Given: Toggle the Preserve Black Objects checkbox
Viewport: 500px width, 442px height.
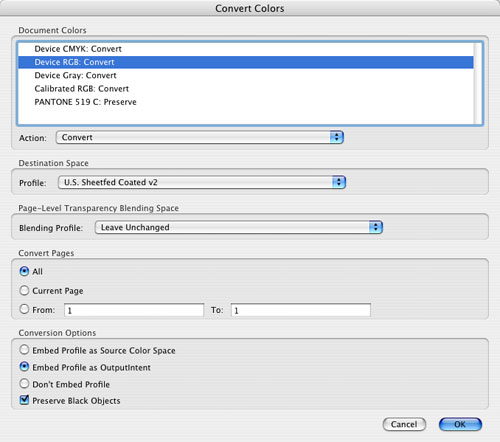Looking at the screenshot, I should coord(24,400).
